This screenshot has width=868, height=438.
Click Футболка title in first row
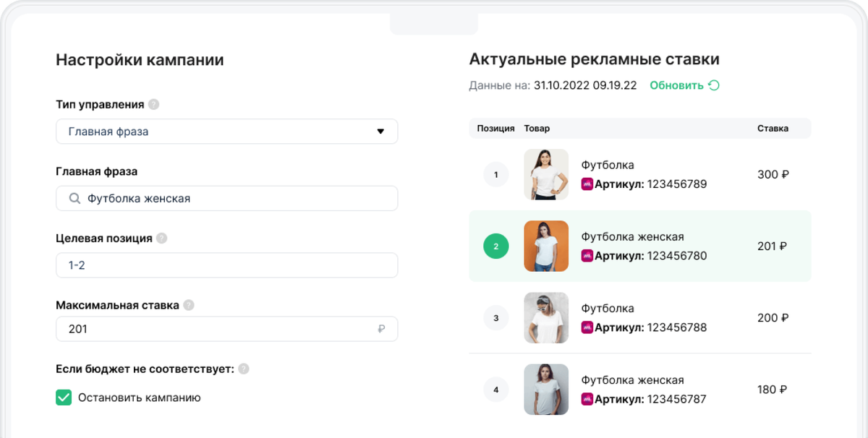[x=608, y=166]
